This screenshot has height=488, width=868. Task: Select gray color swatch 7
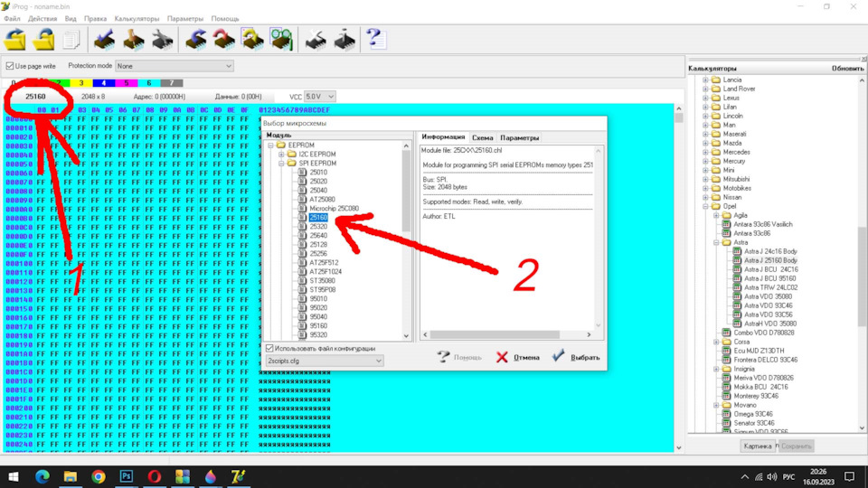[172, 83]
